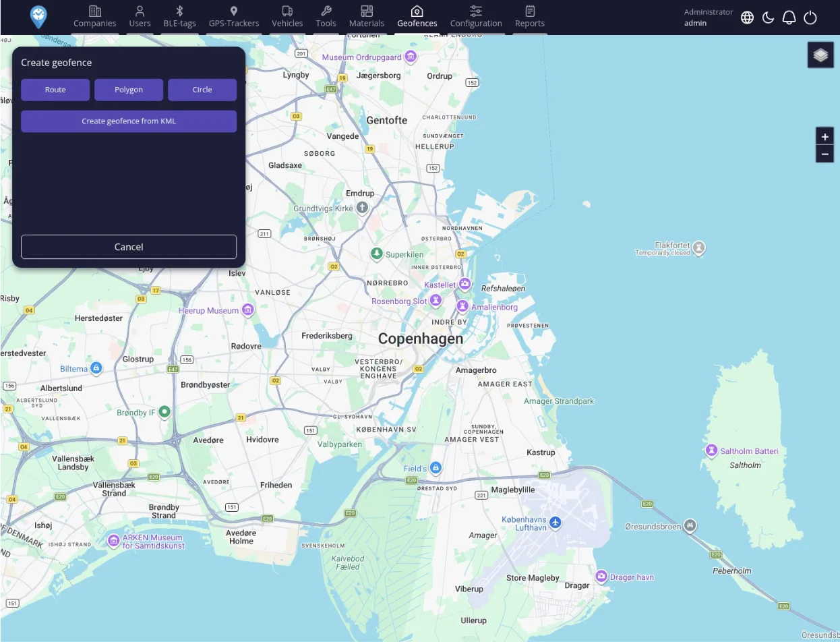Click Create geofence from KML
The height and width of the screenshot is (642, 840).
click(x=129, y=121)
